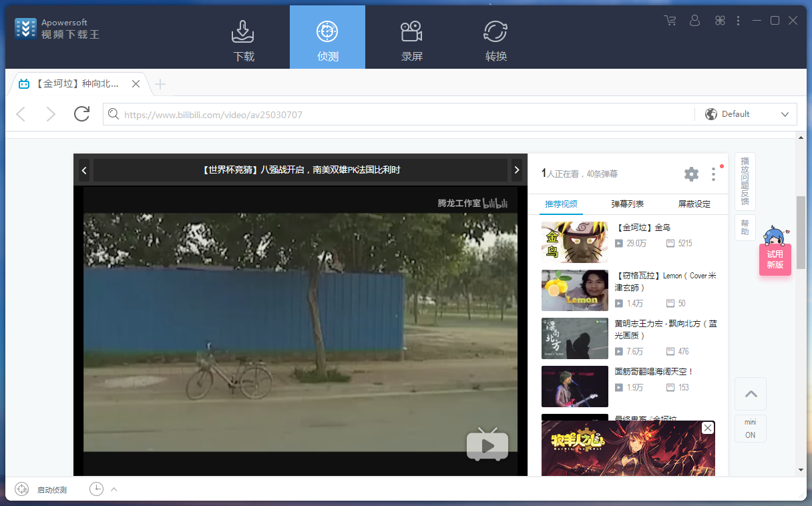The image size is (812, 506).
Task: Click the scheduled task clock icon
Action: tap(96, 489)
